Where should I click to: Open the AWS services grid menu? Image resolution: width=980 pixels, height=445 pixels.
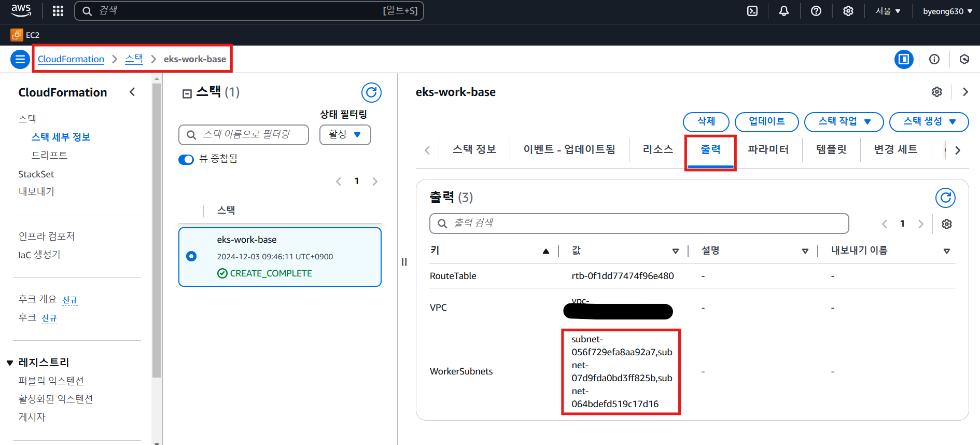tap(58, 11)
